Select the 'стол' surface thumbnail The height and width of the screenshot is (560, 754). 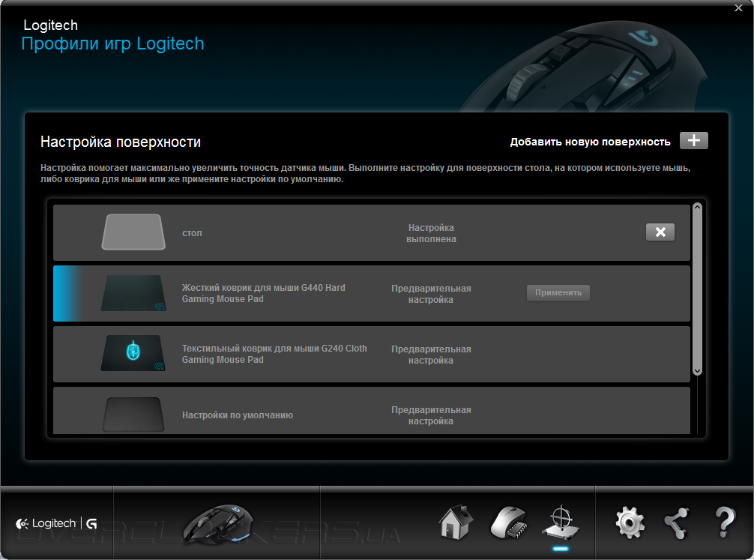point(133,232)
